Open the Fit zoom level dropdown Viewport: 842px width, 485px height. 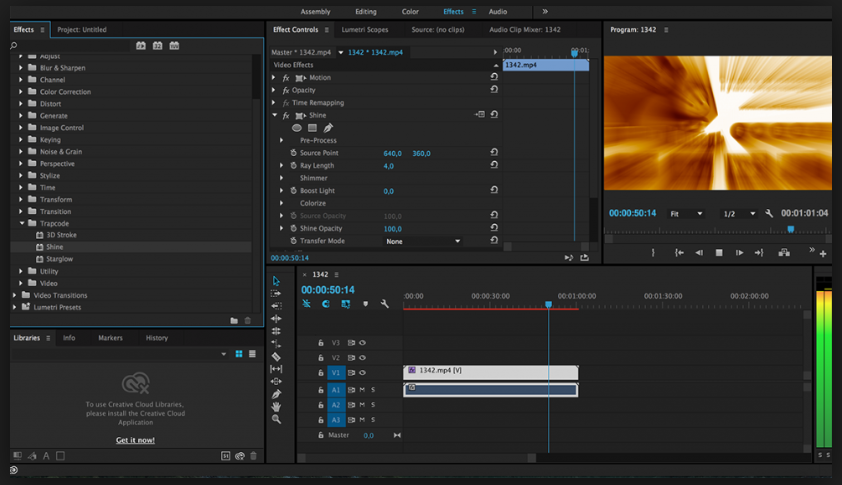coord(686,214)
